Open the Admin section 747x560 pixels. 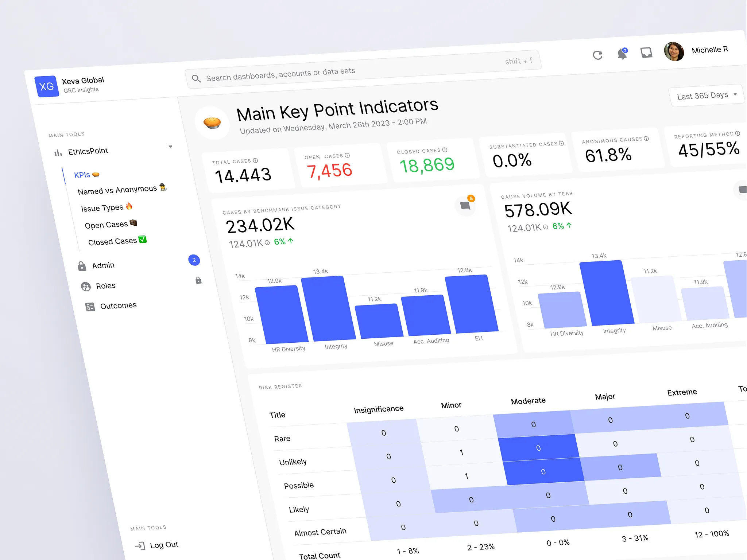tap(103, 265)
